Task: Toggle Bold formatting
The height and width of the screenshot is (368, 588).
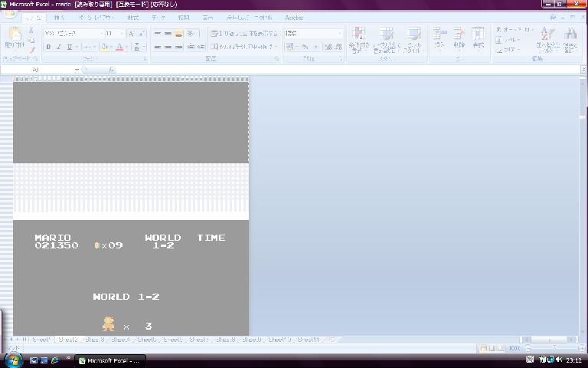Action: click(x=48, y=47)
